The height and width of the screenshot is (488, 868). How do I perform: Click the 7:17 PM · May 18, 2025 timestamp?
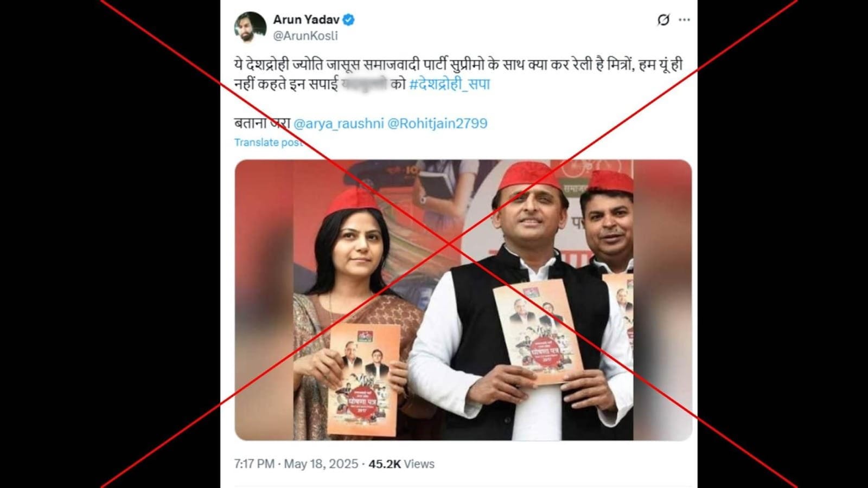296,464
